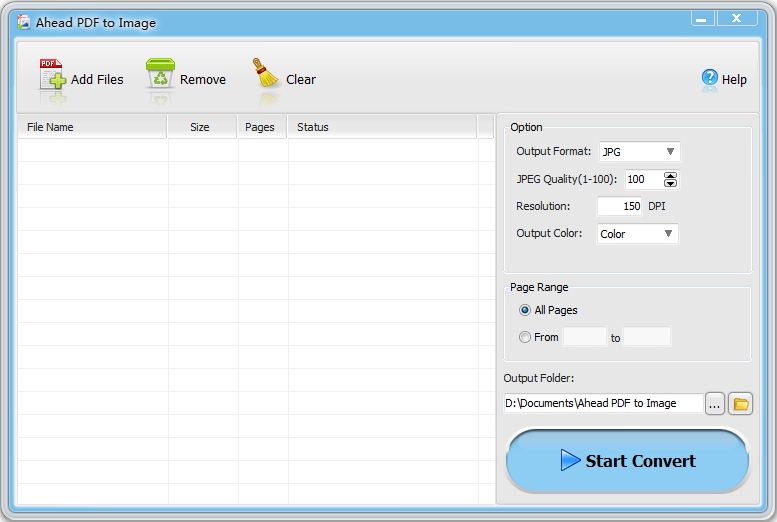Image resolution: width=777 pixels, height=522 pixels.
Task: Select the From page range radio button
Action: (525, 337)
